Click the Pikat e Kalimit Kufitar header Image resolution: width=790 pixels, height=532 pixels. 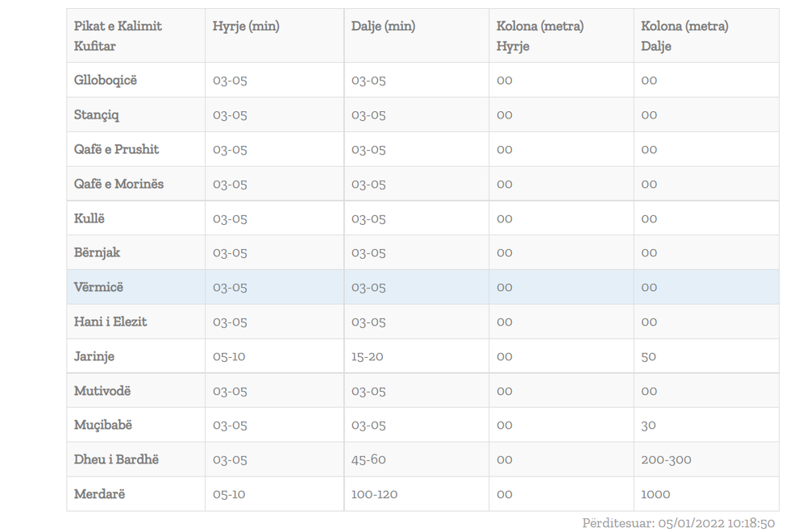[118, 36]
